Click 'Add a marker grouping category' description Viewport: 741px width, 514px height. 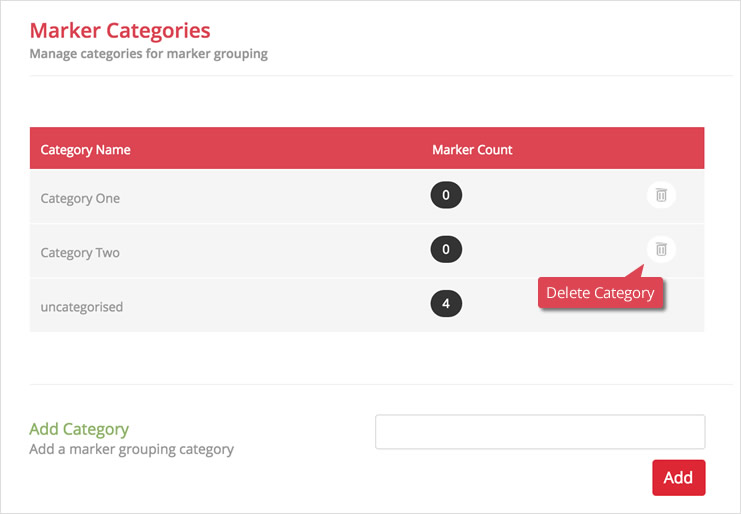[x=131, y=449]
